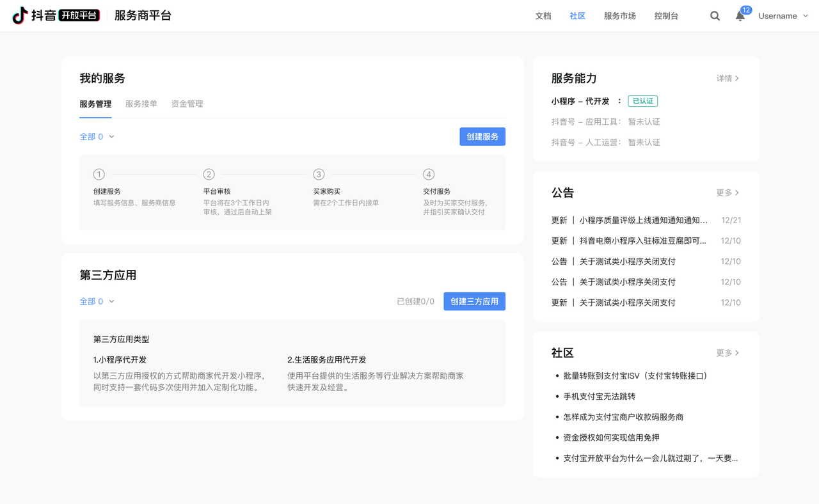Click the 创建三方应用 button
The width and height of the screenshot is (819, 504).
point(474,301)
